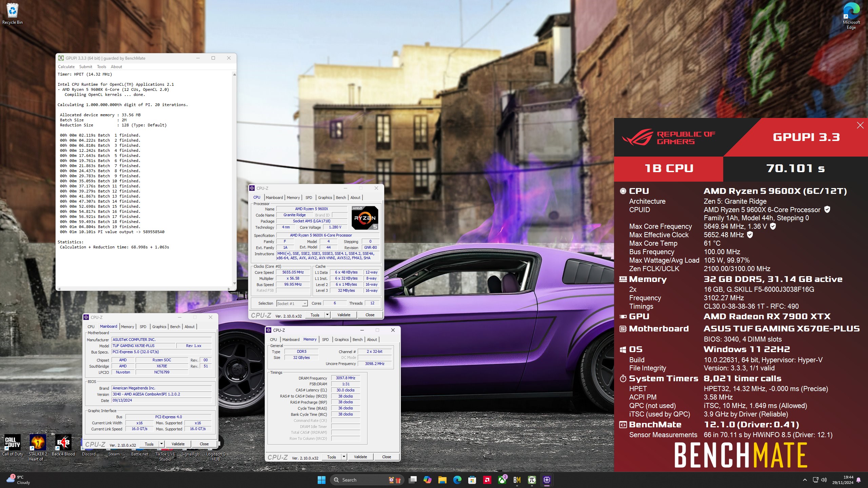
Task: Switch to CPU tab in CPU-Z Memory window
Action: pos(273,340)
